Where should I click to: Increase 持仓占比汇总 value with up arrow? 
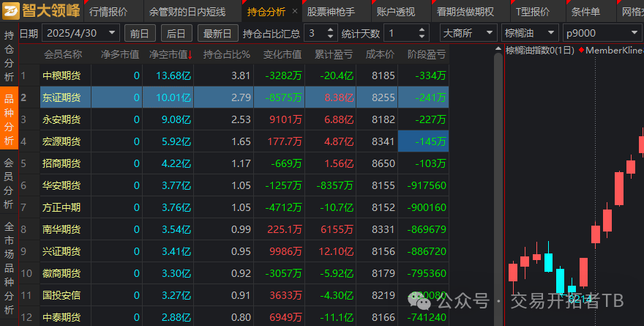pyautogui.click(x=331, y=29)
